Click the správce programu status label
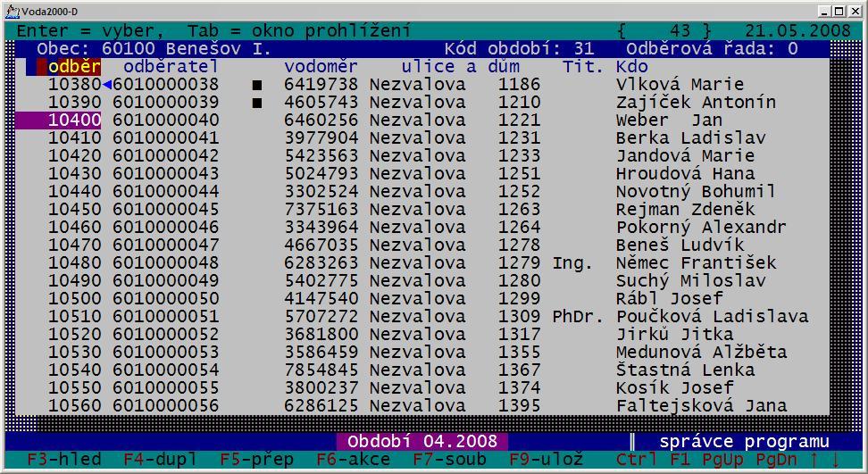Image resolution: width=868 pixels, height=474 pixels. point(745,441)
